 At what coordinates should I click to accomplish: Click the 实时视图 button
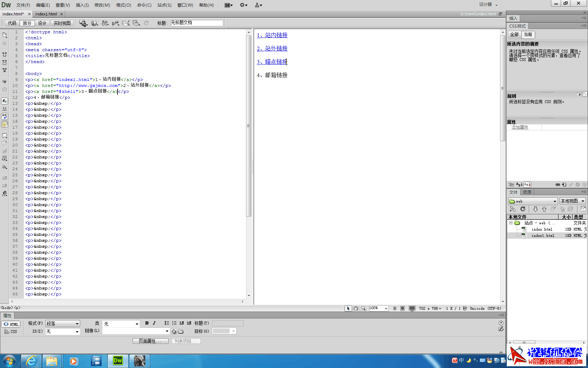62,23
